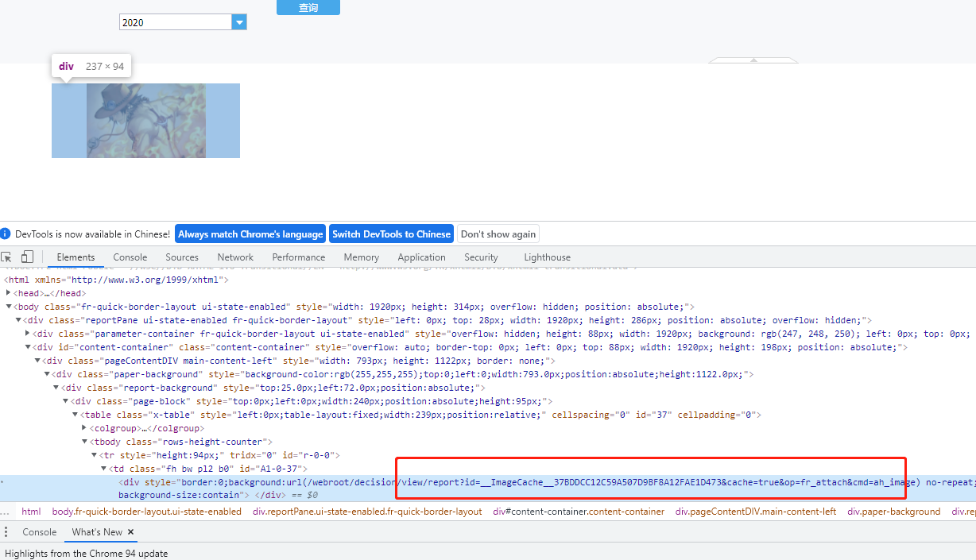Collapse the report-background div node
Screen dimensions: 976x560
click(56, 388)
